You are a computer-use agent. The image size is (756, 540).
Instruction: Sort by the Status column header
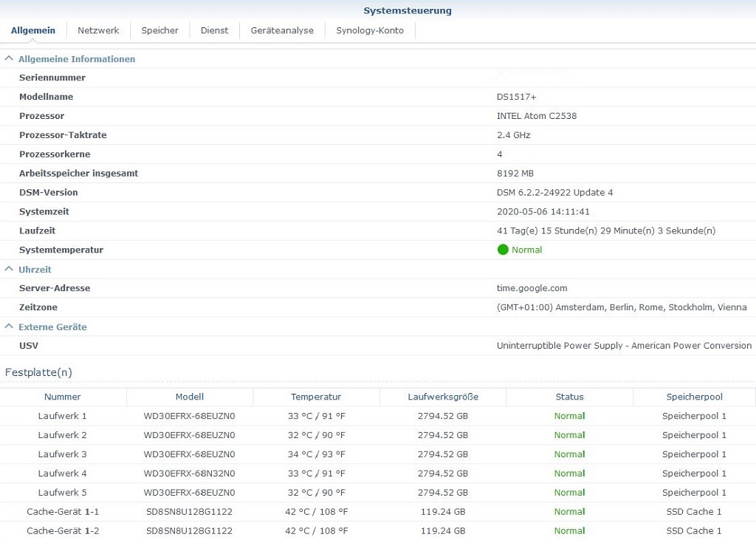pyautogui.click(x=569, y=397)
